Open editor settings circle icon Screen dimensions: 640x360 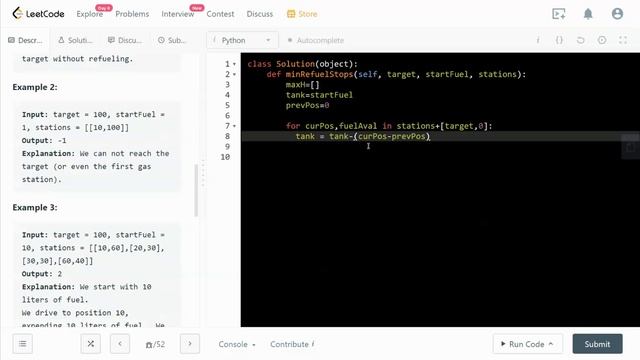(602, 40)
